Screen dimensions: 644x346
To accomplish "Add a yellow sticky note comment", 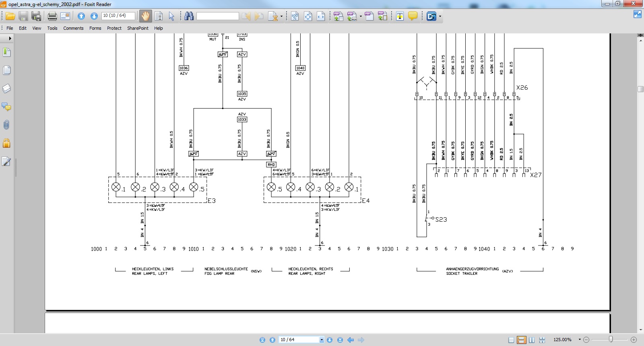I will coord(413,16).
